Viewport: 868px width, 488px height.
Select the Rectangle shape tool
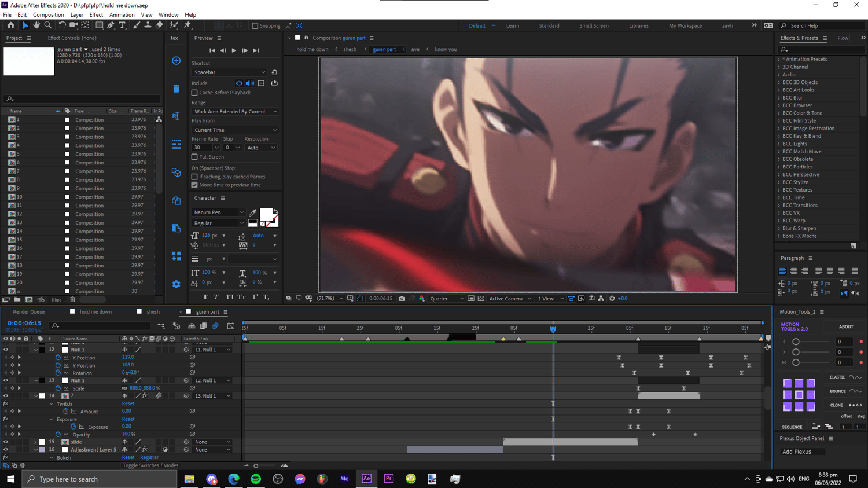(x=99, y=25)
